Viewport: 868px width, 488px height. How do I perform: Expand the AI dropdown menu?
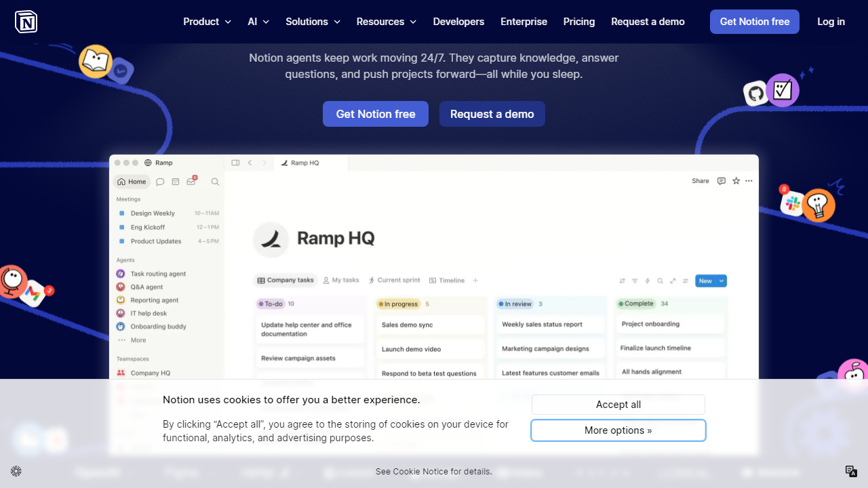pyautogui.click(x=258, y=22)
